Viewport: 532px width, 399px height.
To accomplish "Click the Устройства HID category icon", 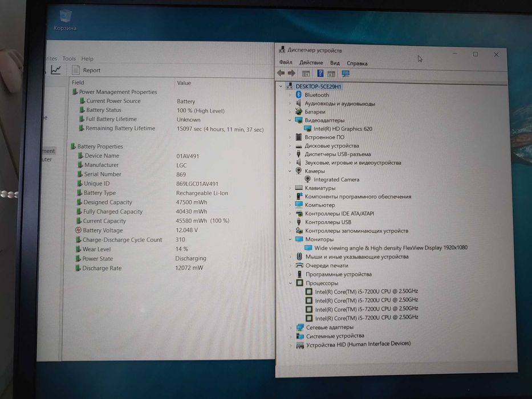I will (300, 345).
